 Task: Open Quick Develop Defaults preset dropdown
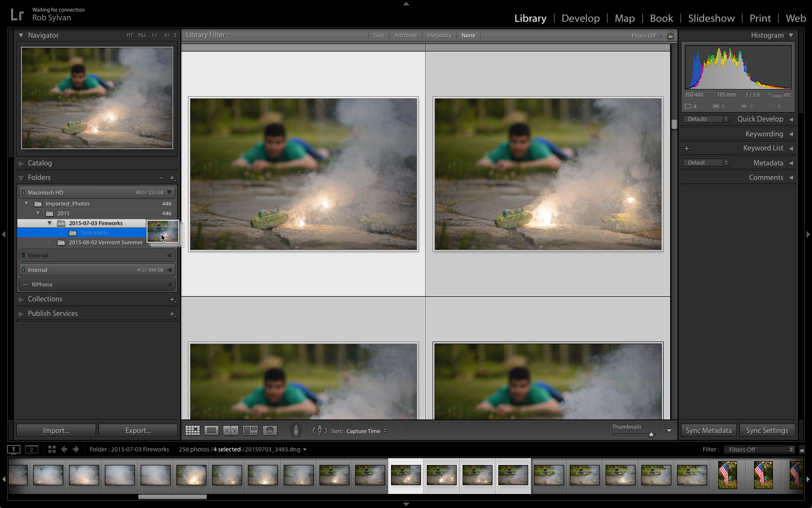point(706,119)
